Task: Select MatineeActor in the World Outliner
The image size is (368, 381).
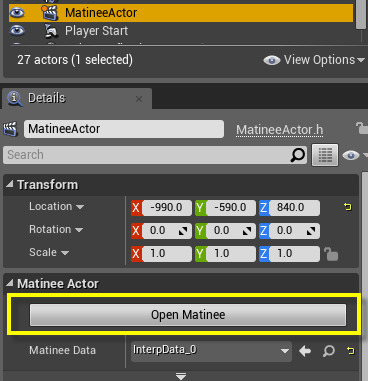Action: [x=181, y=13]
